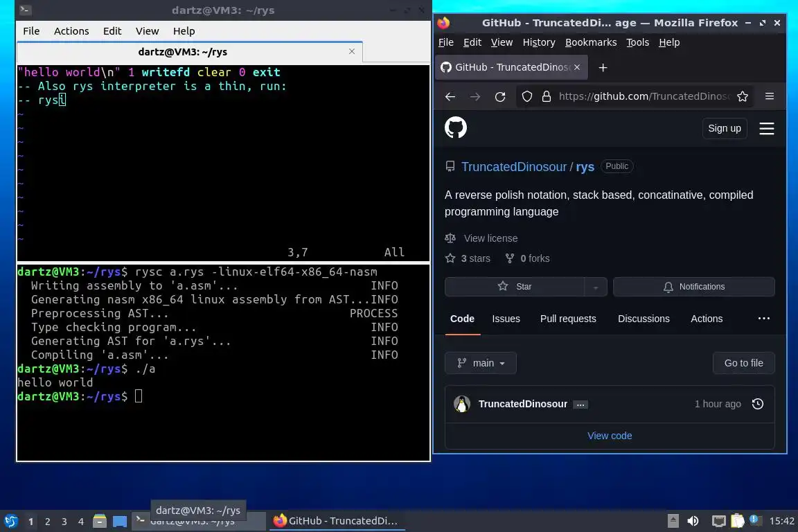Viewport: 798px width, 532px height.
Task: Expand commit message ellipsis button
Action: 580,405
